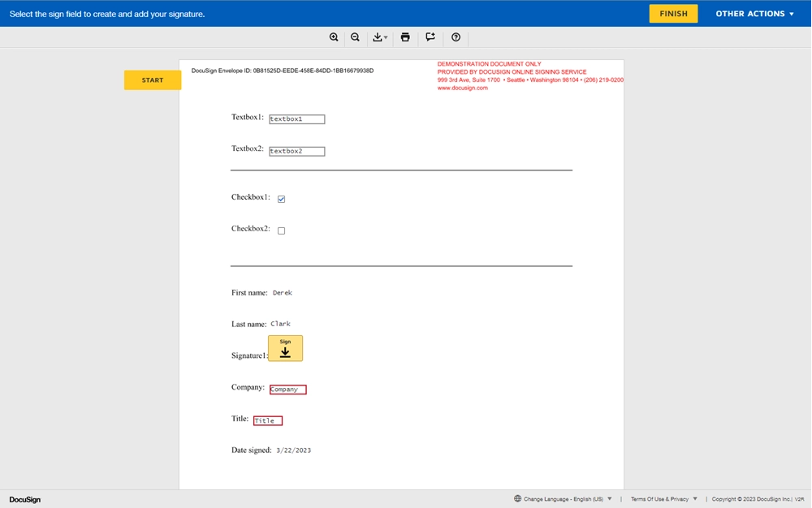Click the FINISH button
The width and height of the screenshot is (812, 508).
(x=673, y=14)
